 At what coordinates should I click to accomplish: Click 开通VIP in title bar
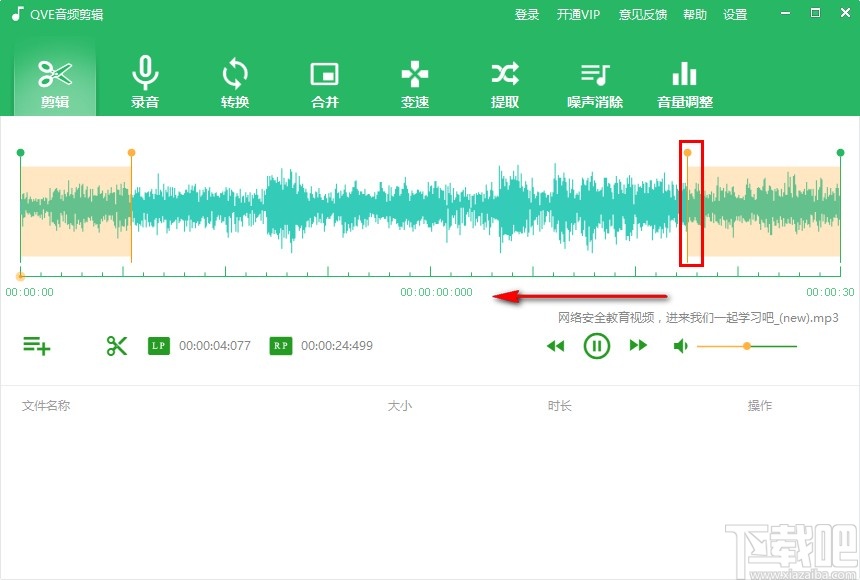point(578,15)
